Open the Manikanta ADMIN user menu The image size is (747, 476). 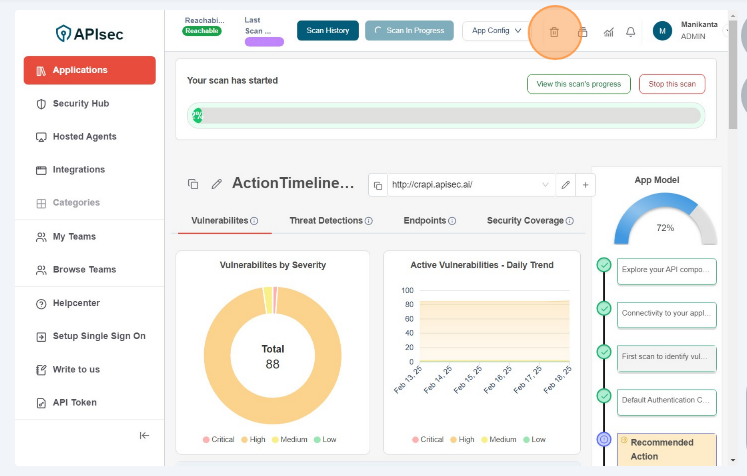click(x=692, y=31)
